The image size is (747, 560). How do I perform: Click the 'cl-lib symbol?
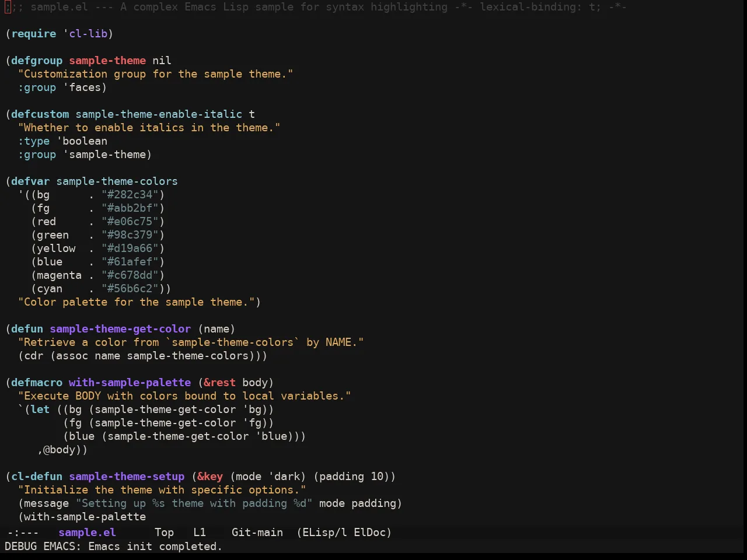coord(85,34)
